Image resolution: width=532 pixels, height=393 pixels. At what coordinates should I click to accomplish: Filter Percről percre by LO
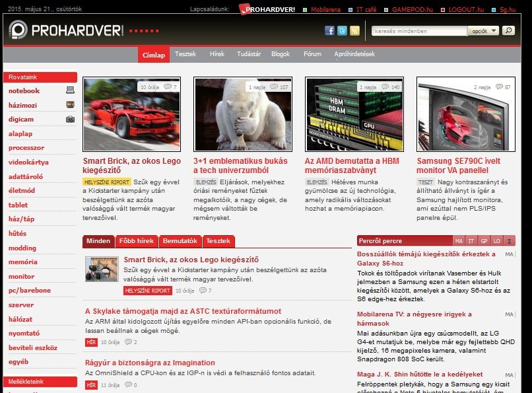pos(497,240)
